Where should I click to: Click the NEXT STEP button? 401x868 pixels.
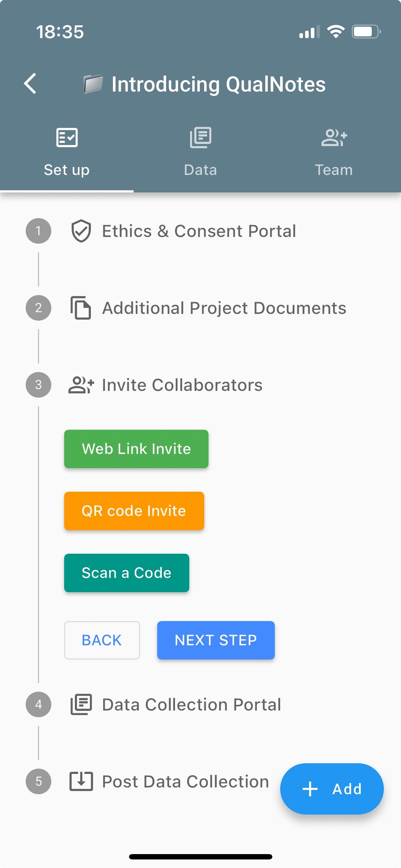click(x=216, y=640)
